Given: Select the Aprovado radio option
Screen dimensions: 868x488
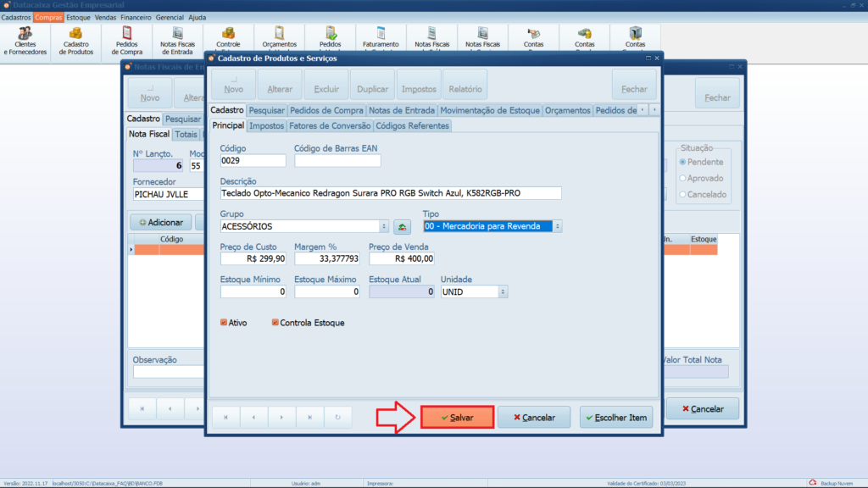Looking at the screenshot, I should [x=682, y=178].
